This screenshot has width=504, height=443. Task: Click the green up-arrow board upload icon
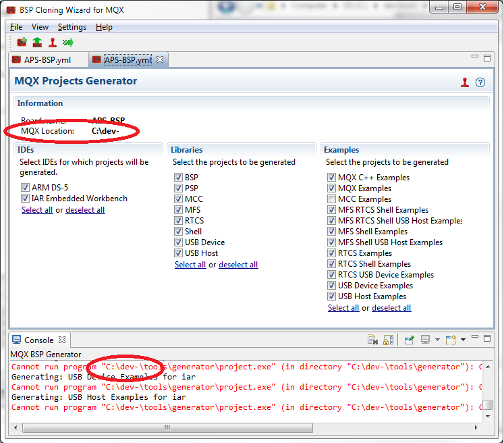pyautogui.click(x=37, y=42)
